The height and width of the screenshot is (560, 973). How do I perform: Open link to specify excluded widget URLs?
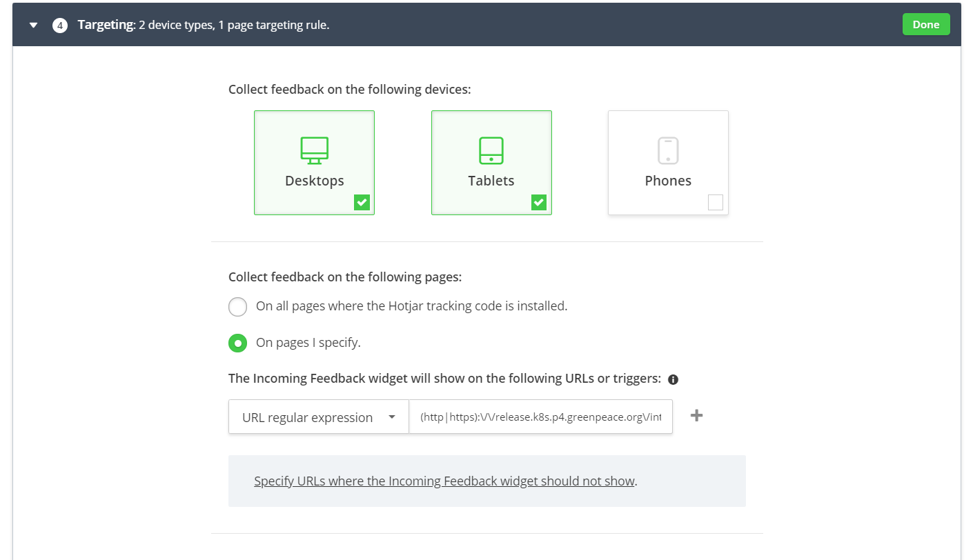click(x=444, y=481)
